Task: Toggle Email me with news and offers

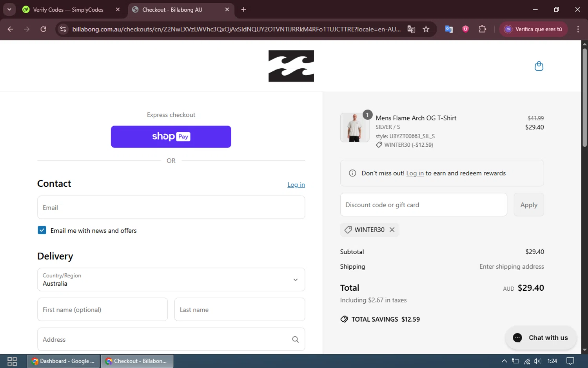Action: point(42,230)
